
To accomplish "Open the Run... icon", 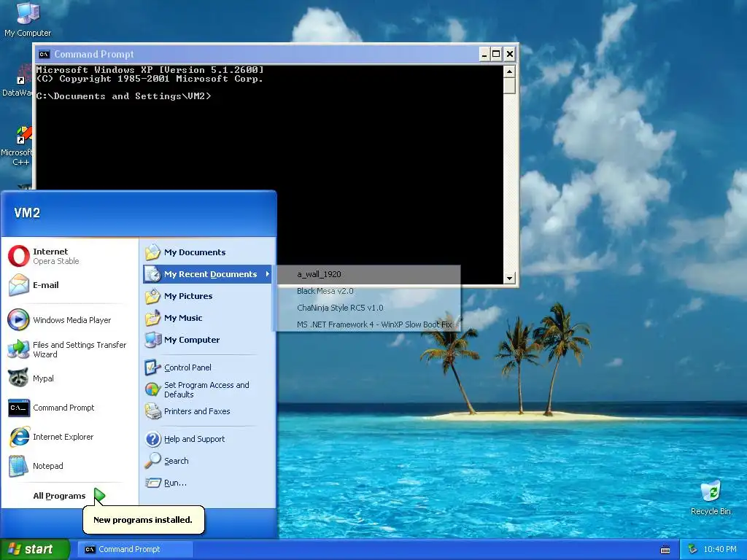I will click(152, 483).
